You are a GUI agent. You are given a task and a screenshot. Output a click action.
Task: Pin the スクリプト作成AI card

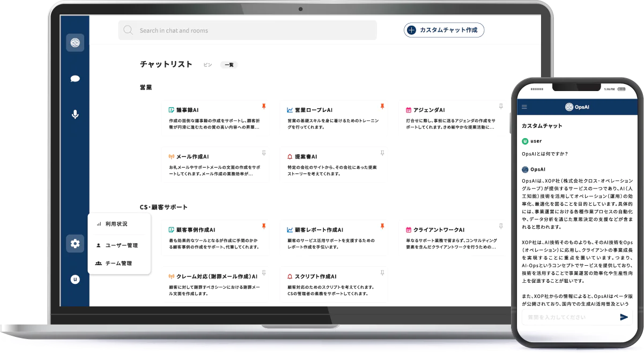pos(382,273)
